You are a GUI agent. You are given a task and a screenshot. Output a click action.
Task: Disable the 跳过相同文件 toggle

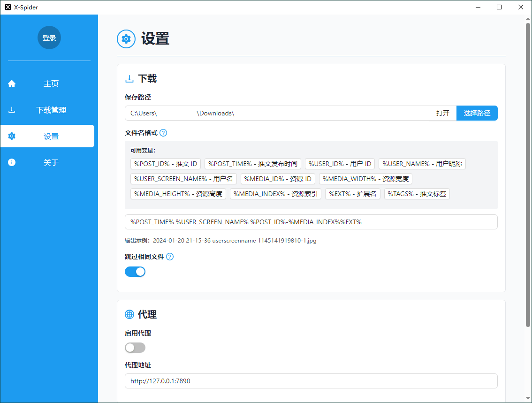coord(135,271)
